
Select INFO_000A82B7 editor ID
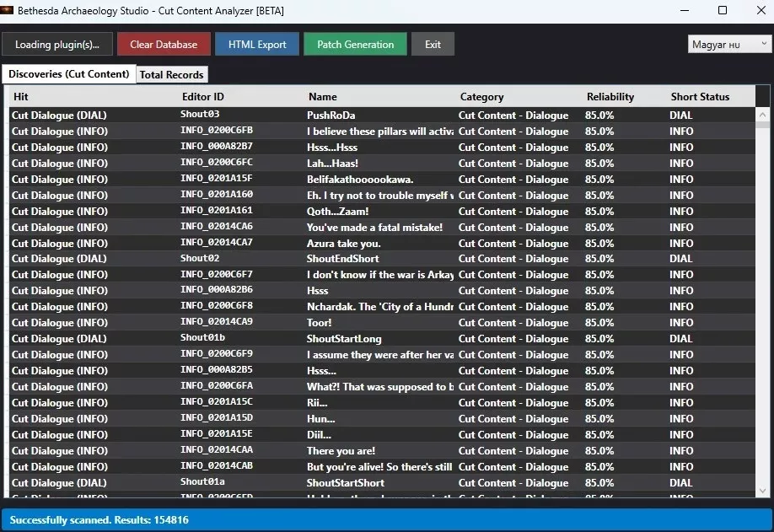point(216,146)
